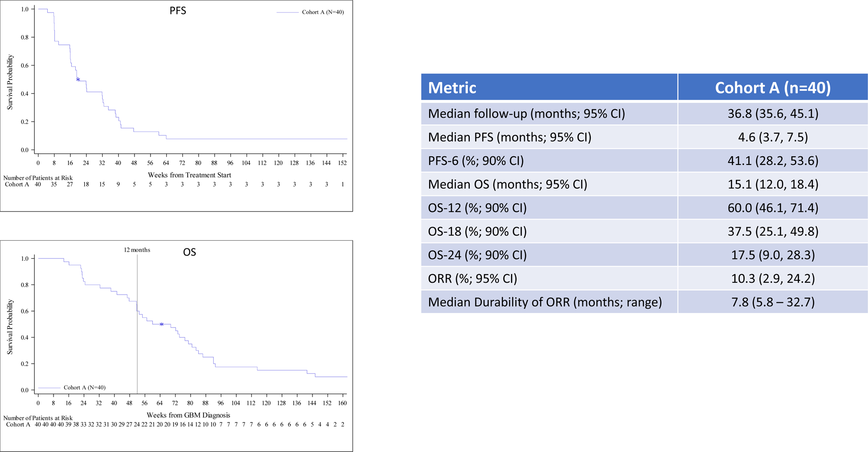The height and width of the screenshot is (452, 868).
Task: Click OS chart "Number of Patients at Risk" label
Action: point(38,418)
